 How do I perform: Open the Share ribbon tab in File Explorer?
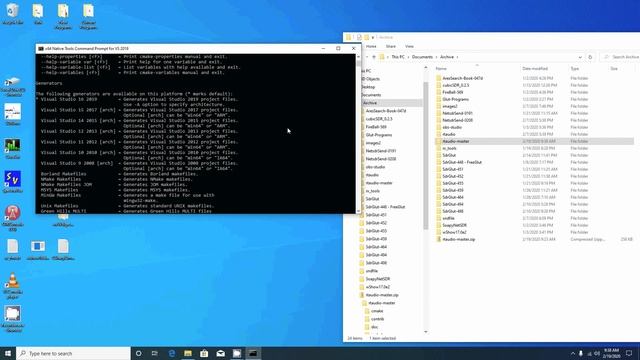[x=391, y=47]
